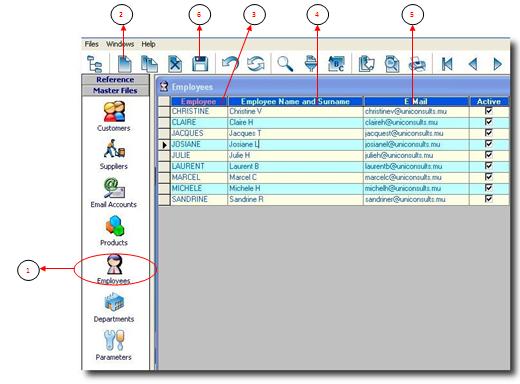Go to the first record arrow
This screenshot has width=520, height=384.
[x=447, y=64]
